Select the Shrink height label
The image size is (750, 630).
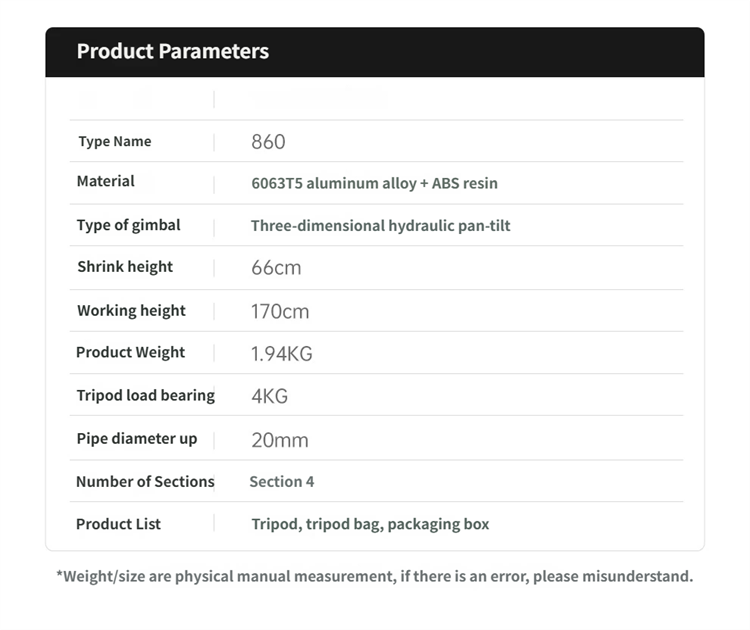tap(125, 267)
